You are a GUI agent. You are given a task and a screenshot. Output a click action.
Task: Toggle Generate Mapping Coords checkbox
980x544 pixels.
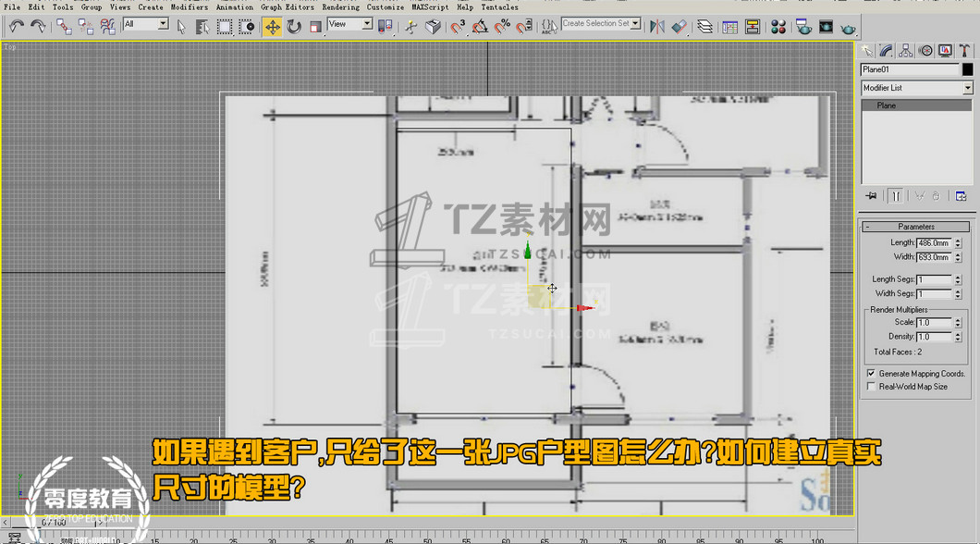pyautogui.click(x=871, y=373)
